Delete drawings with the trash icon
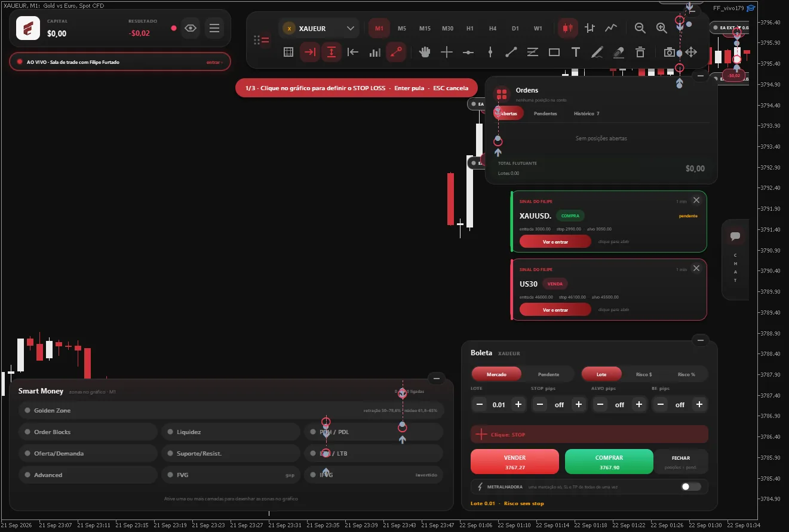 [640, 52]
